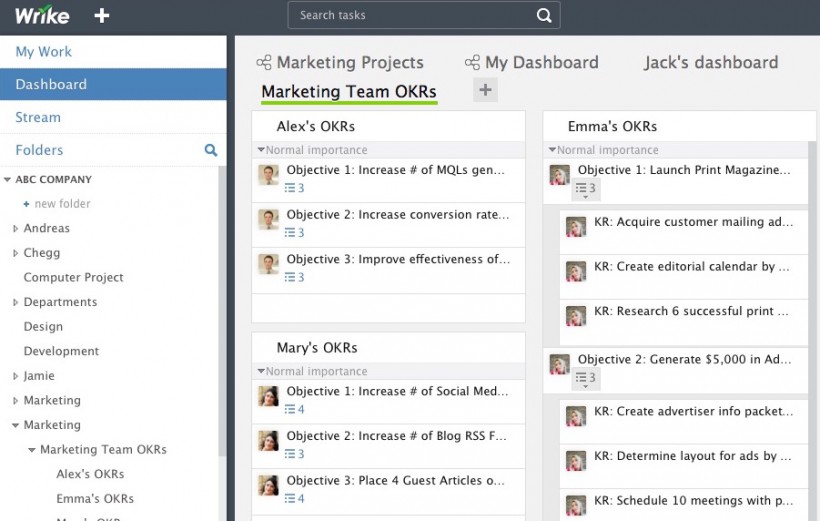Click Emma's OKRs widget title
Viewport: 820px width, 521px height.
click(x=612, y=126)
